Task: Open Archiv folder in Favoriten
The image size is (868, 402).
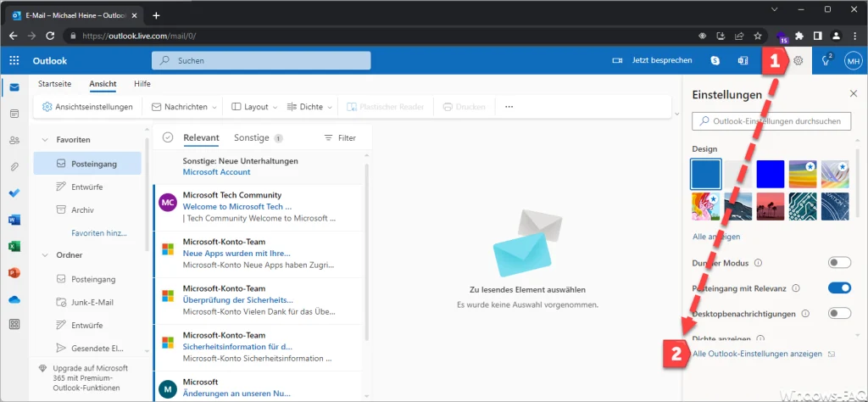Action: 87,209
